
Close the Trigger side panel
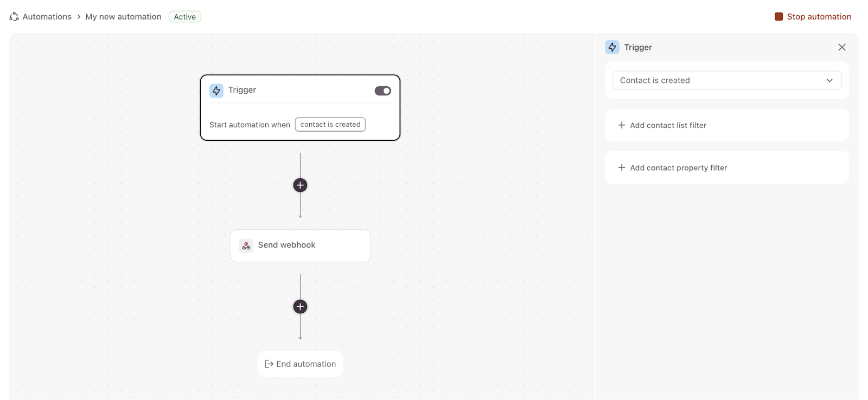pos(841,47)
